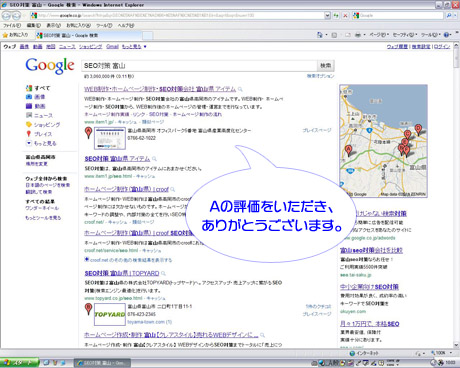Click the 検索オプション link

point(320,76)
